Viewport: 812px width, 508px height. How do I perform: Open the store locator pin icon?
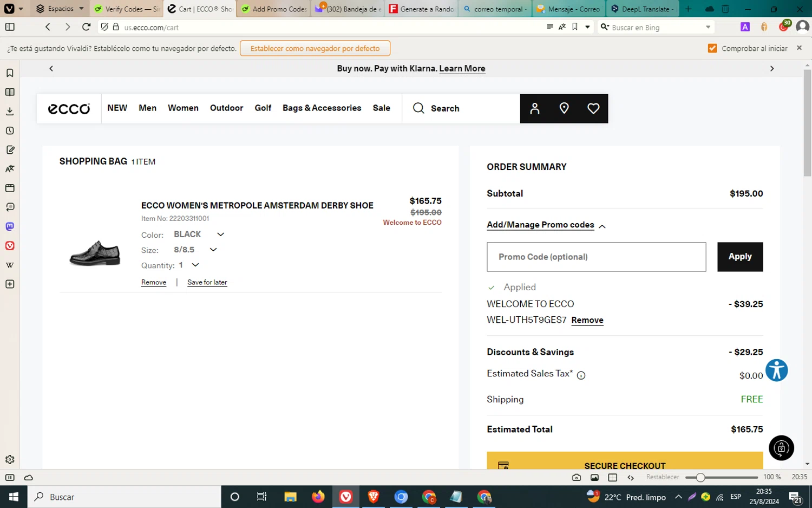[564, 108]
